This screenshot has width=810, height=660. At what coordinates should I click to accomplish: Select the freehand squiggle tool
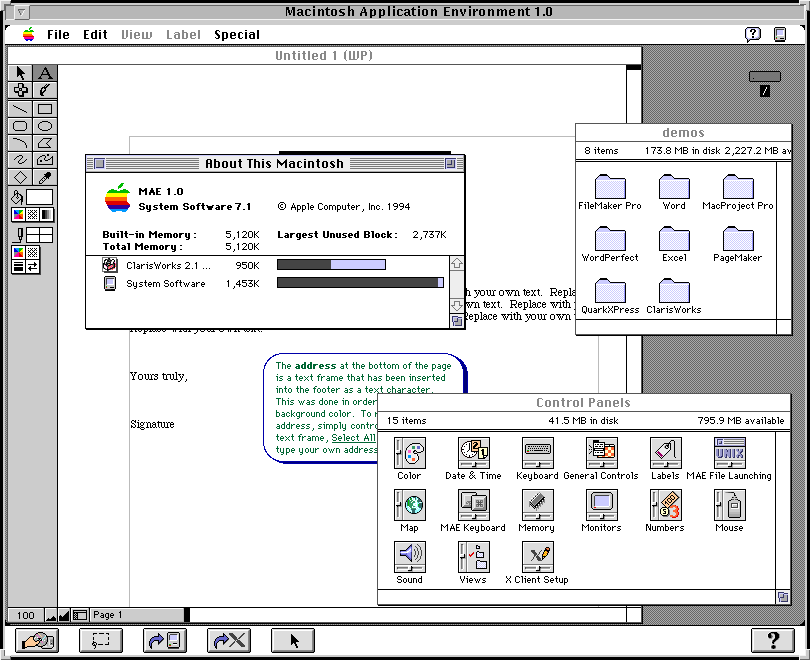20,160
